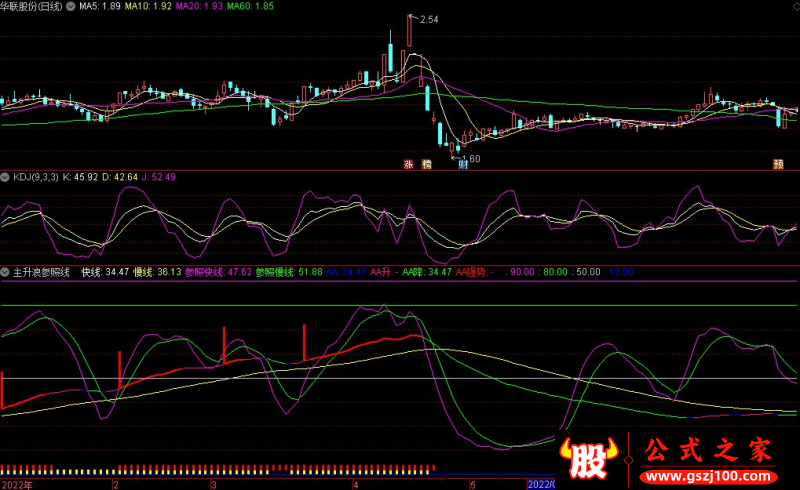Click the 主升浪参照线 indicator title
Screen dimensions: 800x490
pyautogui.click(x=41, y=272)
